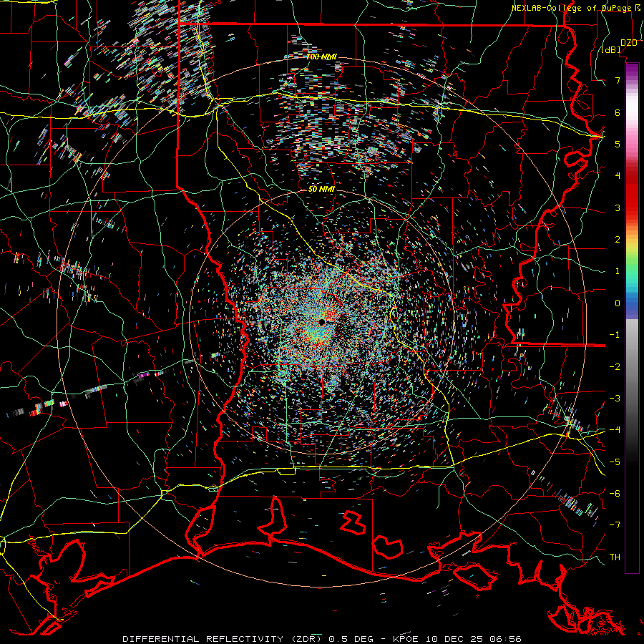The width and height of the screenshot is (644, 644).
Task: Click the scale value "-6" on legend
Action: [615, 494]
